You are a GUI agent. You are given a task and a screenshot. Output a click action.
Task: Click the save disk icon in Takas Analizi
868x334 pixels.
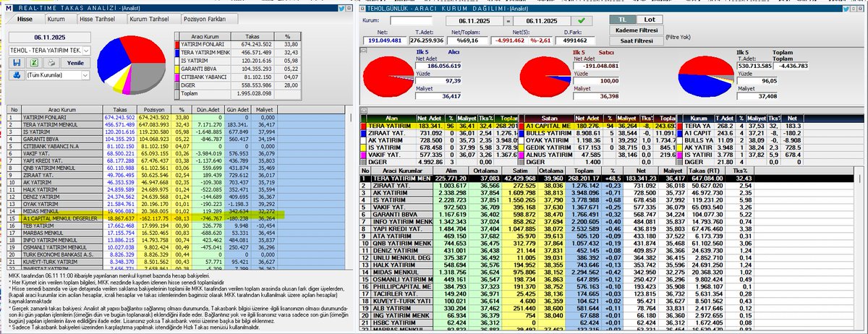point(15,63)
